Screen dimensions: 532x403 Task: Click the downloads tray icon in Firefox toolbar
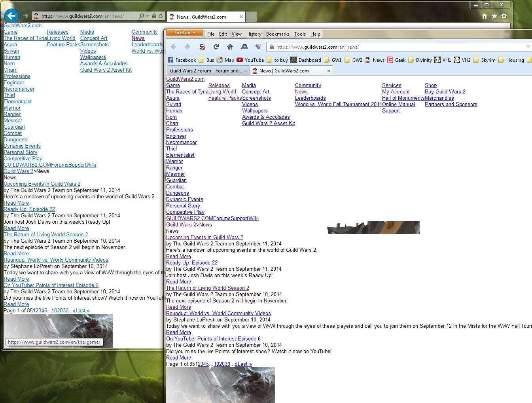(244, 47)
